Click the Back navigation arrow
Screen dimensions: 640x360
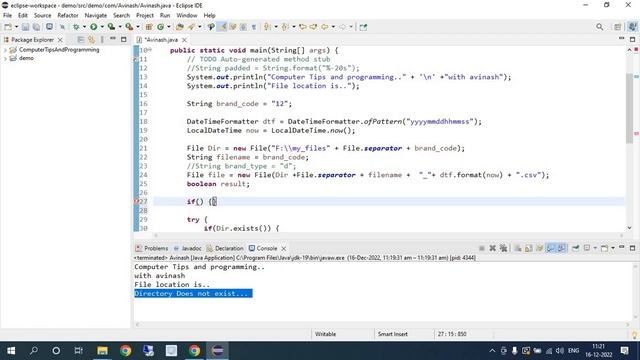[x=324, y=27]
